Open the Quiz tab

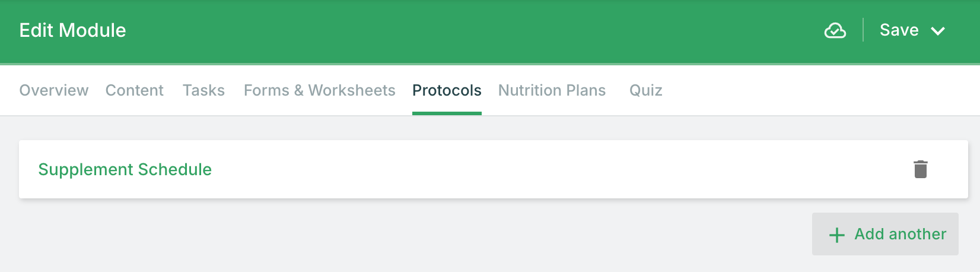[x=645, y=90]
